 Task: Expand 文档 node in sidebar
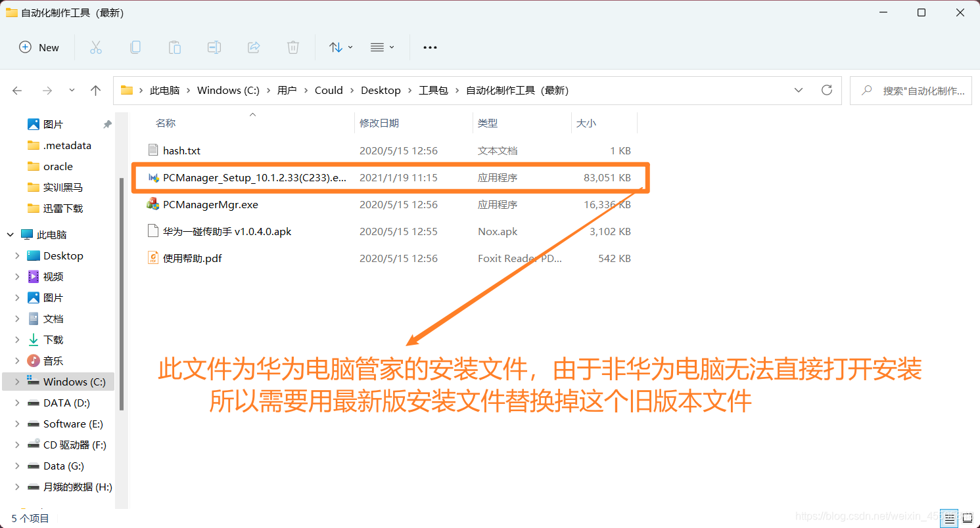17,319
